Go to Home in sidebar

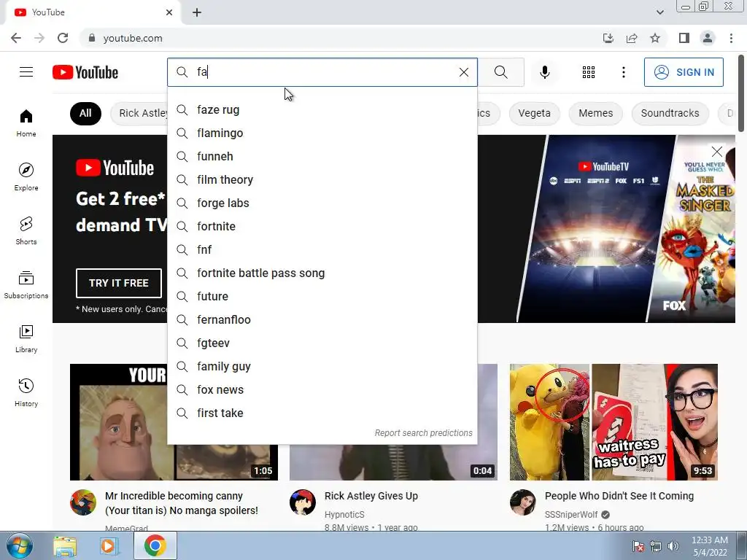point(26,122)
